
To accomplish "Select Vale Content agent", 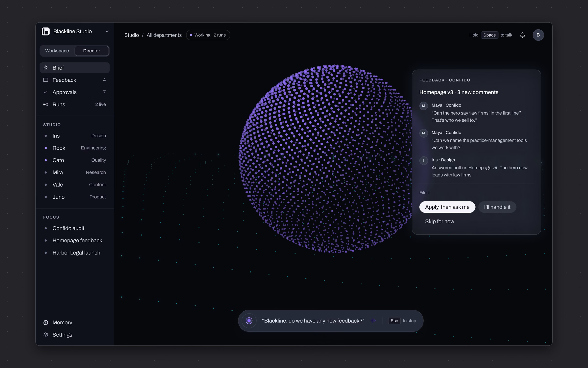I will (74, 185).
